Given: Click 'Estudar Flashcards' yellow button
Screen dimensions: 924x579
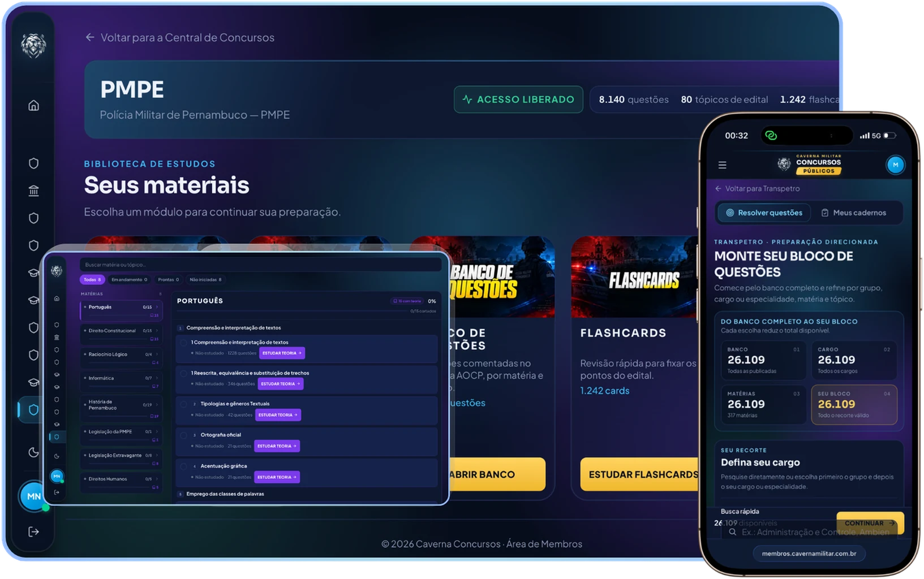Looking at the screenshot, I should [x=639, y=474].
